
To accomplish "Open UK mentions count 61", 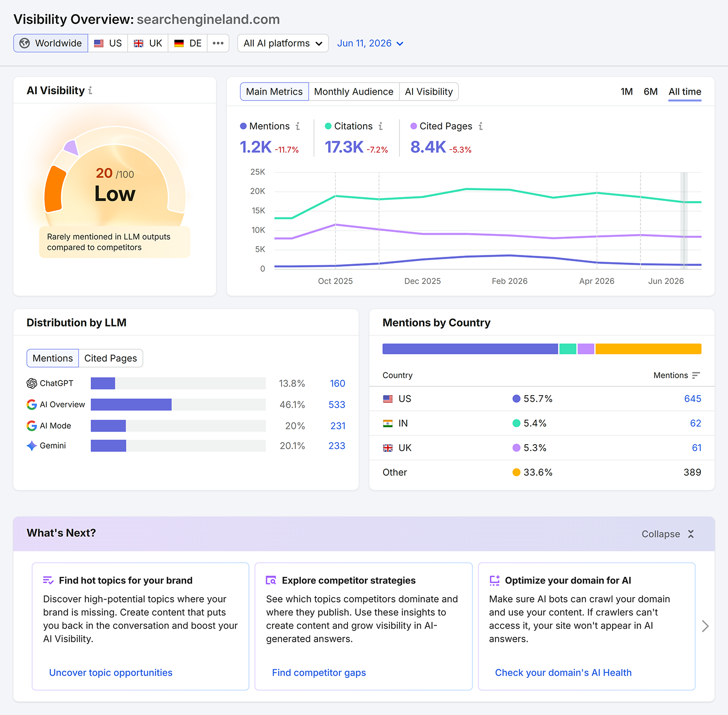I will coord(696,448).
